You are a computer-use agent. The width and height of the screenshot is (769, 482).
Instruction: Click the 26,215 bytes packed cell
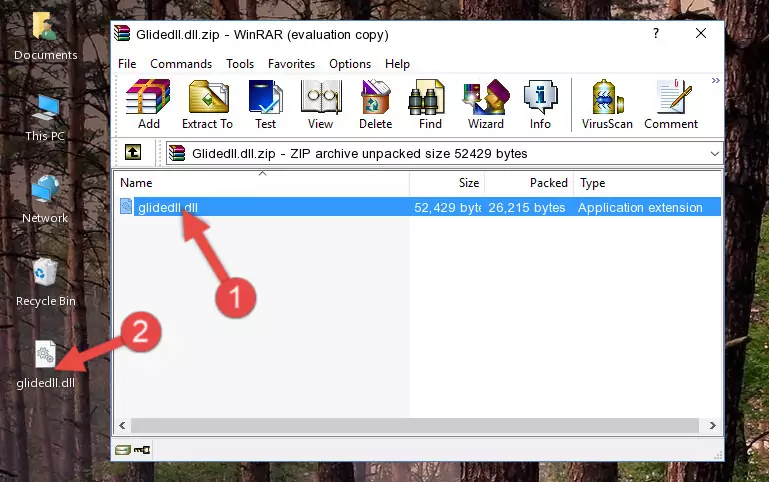pyautogui.click(x=527, y=207)
